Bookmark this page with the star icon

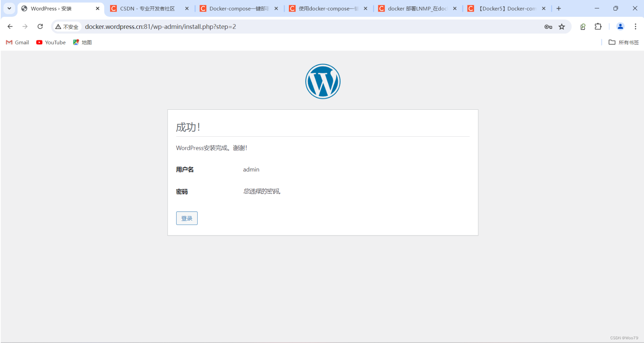tap(562, 27)
